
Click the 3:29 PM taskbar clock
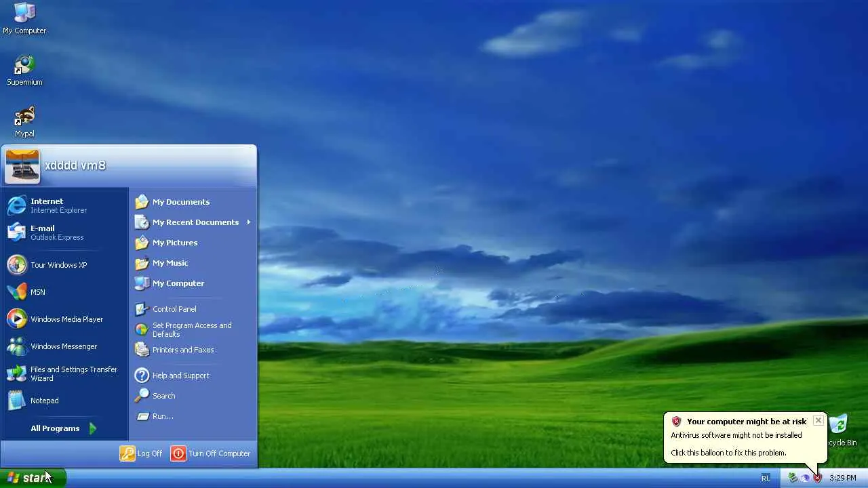click(x=842, y=479)
